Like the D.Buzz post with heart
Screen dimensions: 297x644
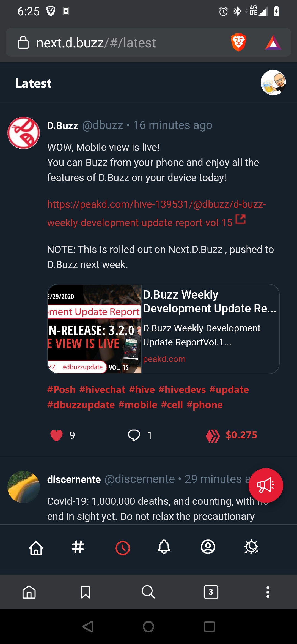(x=56, y=435)
